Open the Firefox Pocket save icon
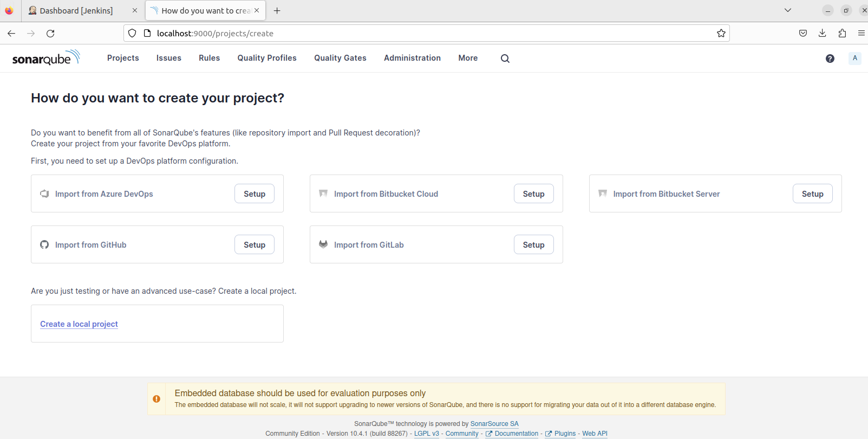The width and height of the screenshot is (868, 439). pyautogui.click(x=803, y=33)
